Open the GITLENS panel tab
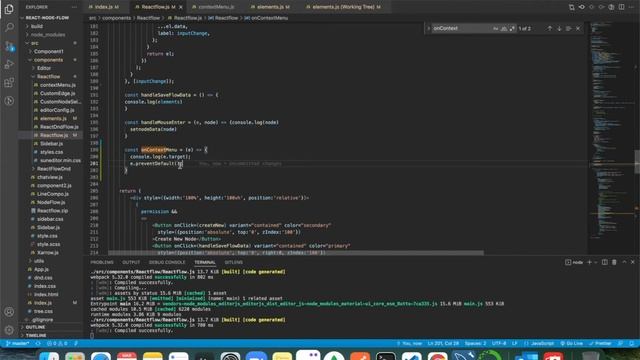The width and height of the screenshot is (640, 360). [233, 262]
